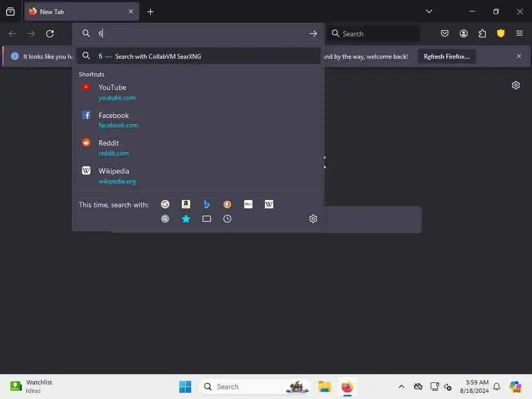Click in the address bar showing 'fi'
Image resolution: width=532 pixels, height=399 pixels.
(x=200, y=33)
